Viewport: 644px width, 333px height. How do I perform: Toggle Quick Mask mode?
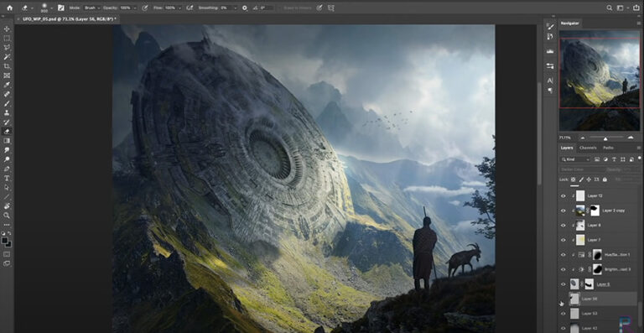tap(7, 254)
